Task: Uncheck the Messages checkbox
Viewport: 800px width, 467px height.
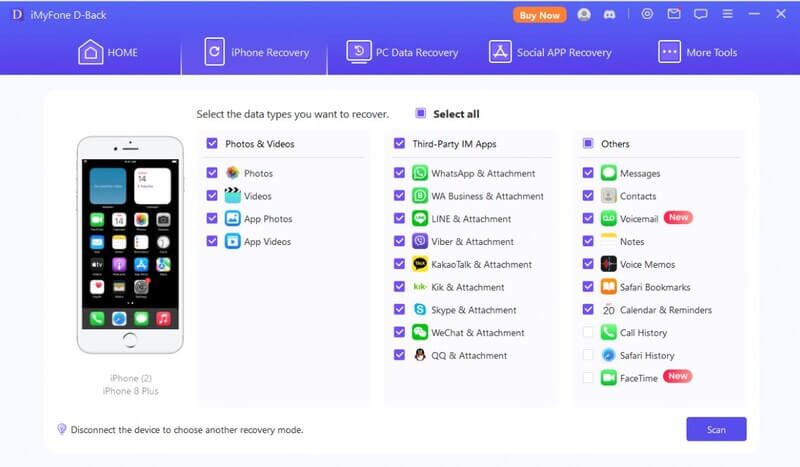Action: point(588,173)
